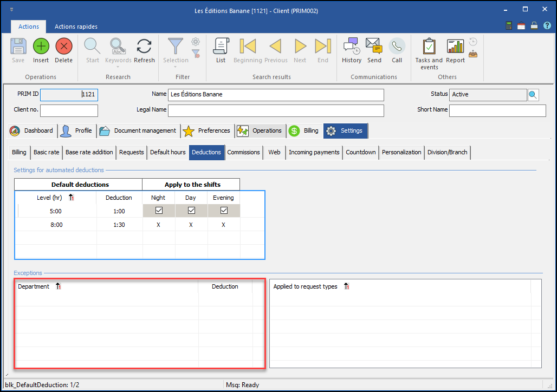Click the small inbox tray icon in Others
The height and width of the screenshot is (392, 557).
tap(473, 54)
